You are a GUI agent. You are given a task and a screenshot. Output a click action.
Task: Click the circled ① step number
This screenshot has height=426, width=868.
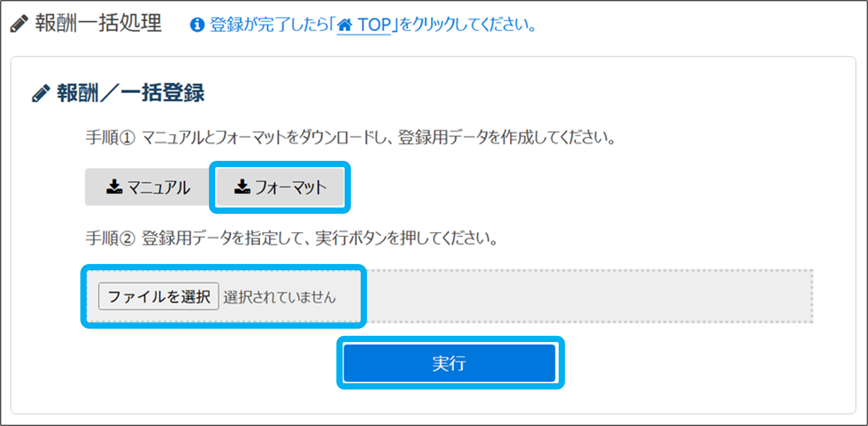[x=127, y=138]
